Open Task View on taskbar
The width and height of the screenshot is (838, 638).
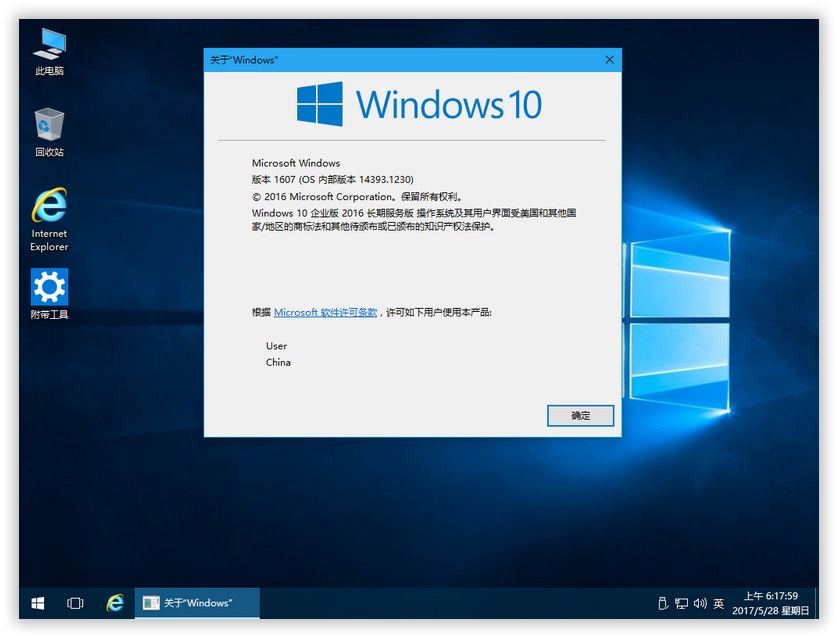pyautogui.click(x=75, y=603)
